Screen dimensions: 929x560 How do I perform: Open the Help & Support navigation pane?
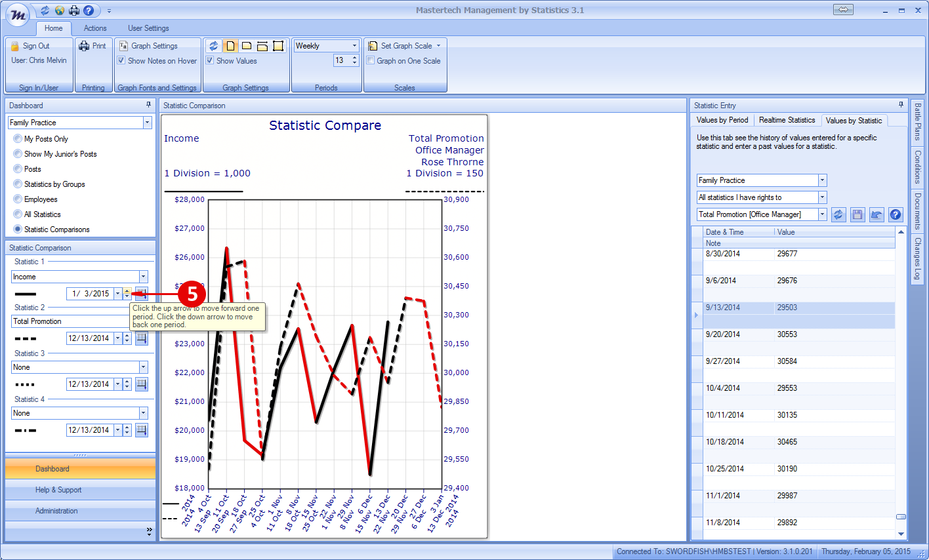[80, 490]
